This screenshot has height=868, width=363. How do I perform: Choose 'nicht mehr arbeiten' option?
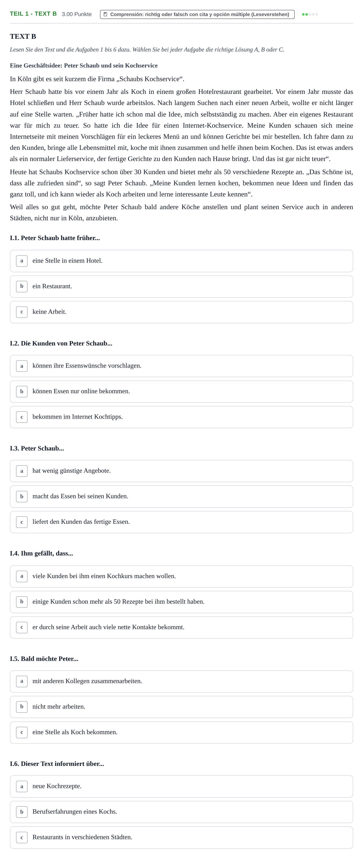tap(181, 707)
